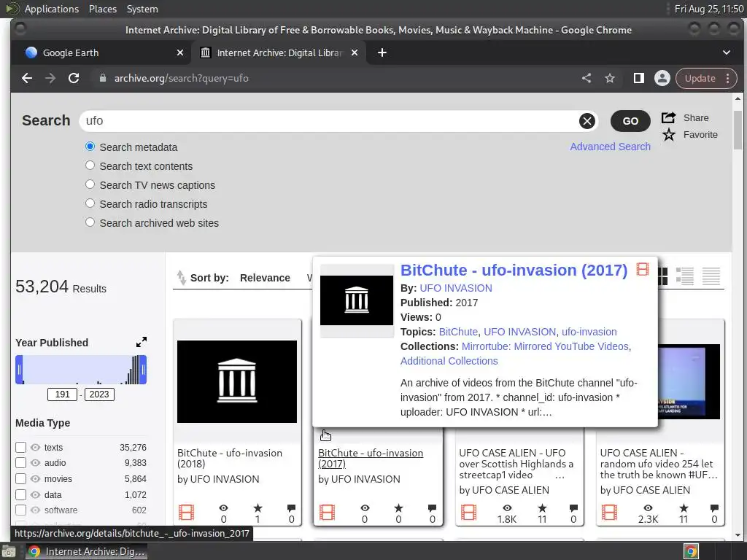Bookmark this page with the star

point(610,78)
